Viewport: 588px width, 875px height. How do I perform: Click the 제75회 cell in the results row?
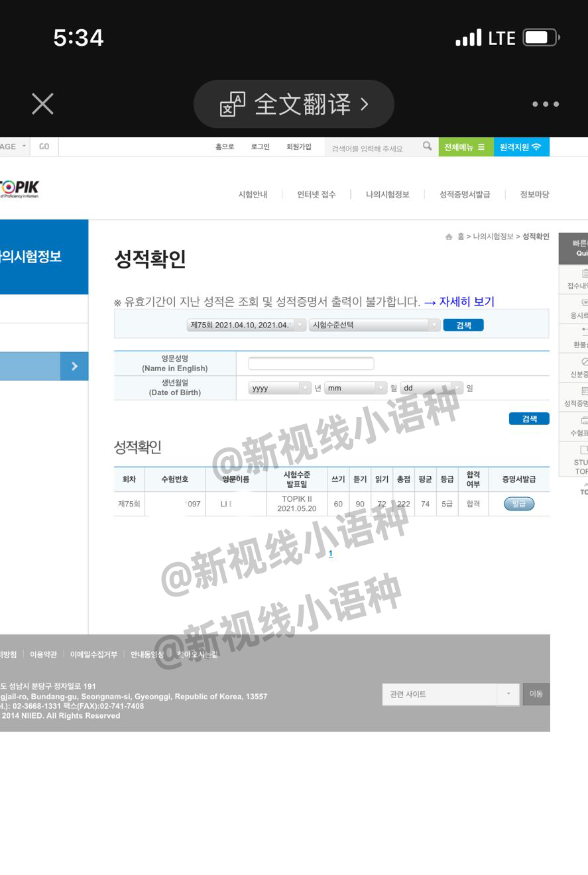pyautogui.click(x=129, y=504)
